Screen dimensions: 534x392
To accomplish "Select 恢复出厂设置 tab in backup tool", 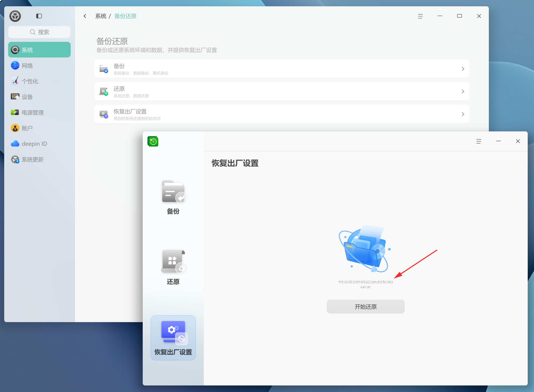I will click(x=173, y=338).
